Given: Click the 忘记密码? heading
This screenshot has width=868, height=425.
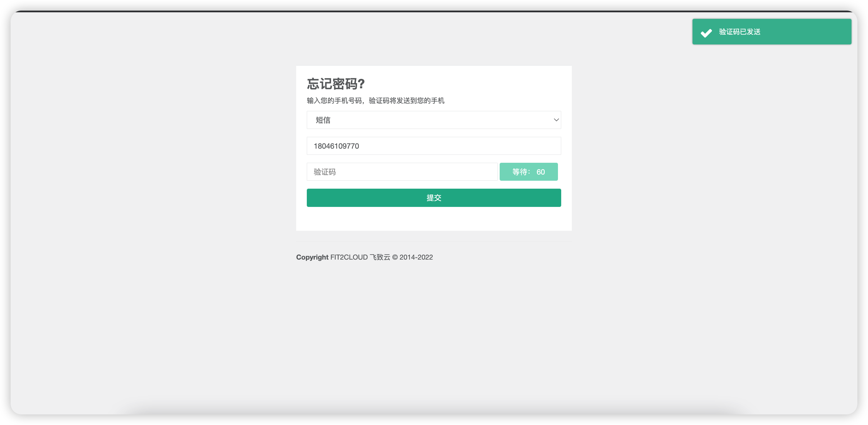Looking at the screenshot, I should [x=336, y=84].
